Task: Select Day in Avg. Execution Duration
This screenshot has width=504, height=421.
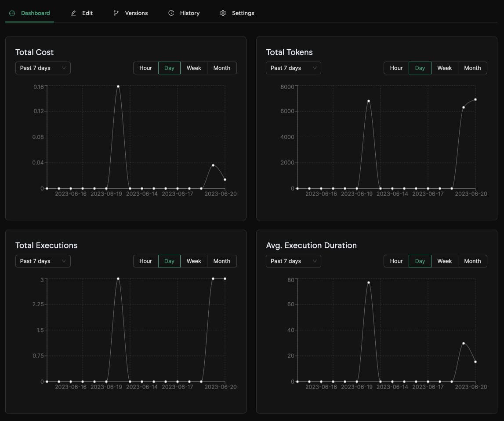Action: pos(420,261)
